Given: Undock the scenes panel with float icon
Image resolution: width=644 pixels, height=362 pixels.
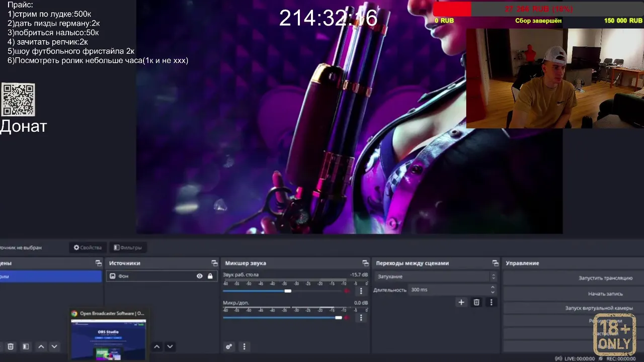Looking at the screenshot, I should pos(99,263).
